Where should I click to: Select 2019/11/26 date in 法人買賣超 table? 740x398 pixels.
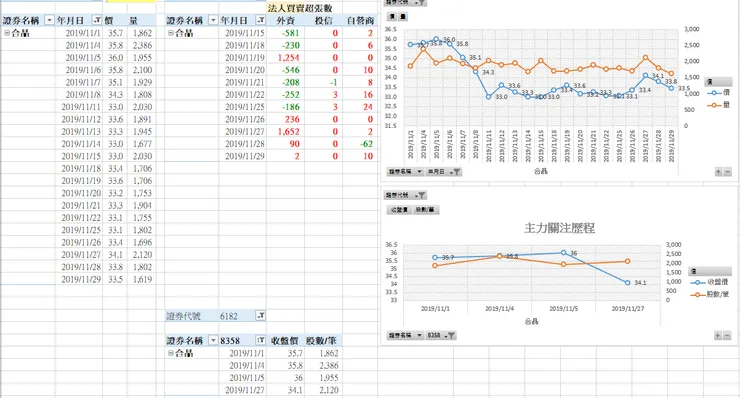click(243, 119)
